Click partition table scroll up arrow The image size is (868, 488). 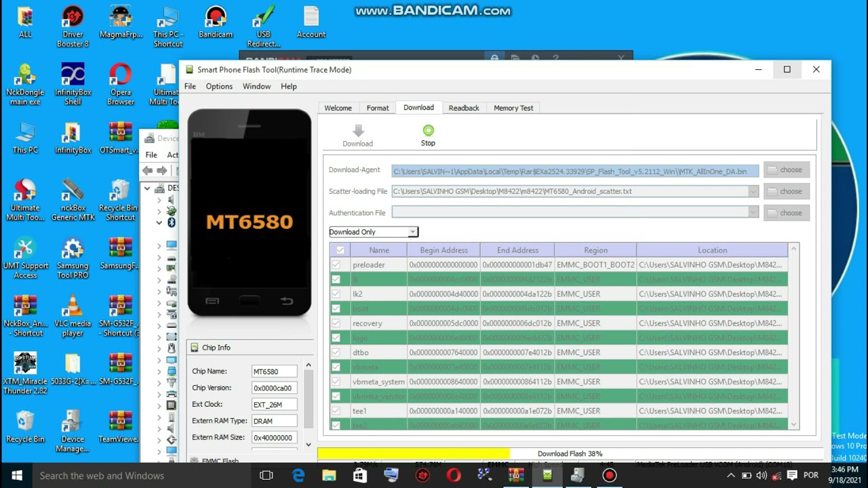(x=793, y=249)
